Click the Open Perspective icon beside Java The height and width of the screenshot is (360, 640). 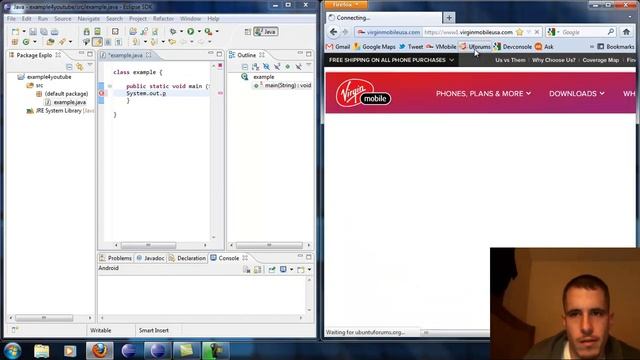(x=247, y=31)
